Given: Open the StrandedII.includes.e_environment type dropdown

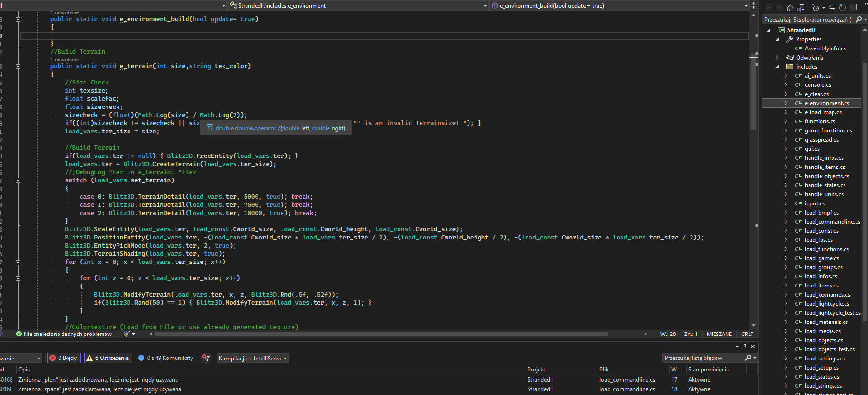Looking at the screenshot, I should [485, 6].
